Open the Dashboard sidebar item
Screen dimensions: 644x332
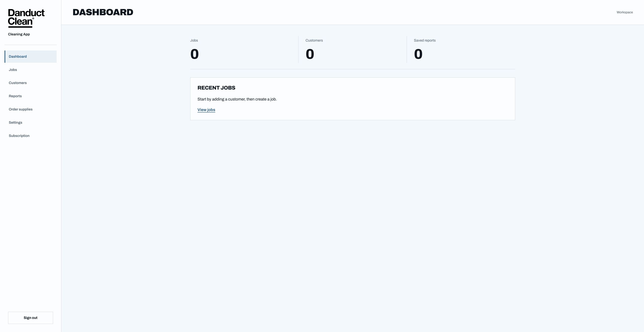pos(30,56)
